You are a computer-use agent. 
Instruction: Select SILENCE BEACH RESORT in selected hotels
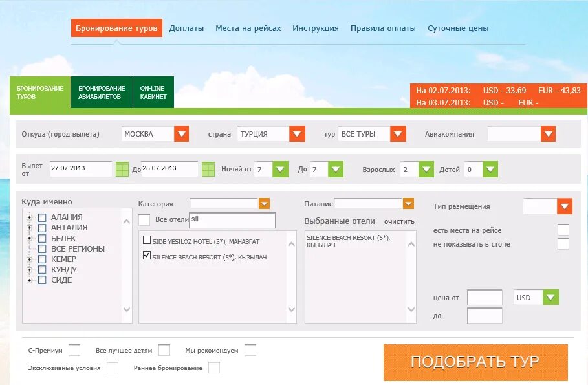[349, 241]
